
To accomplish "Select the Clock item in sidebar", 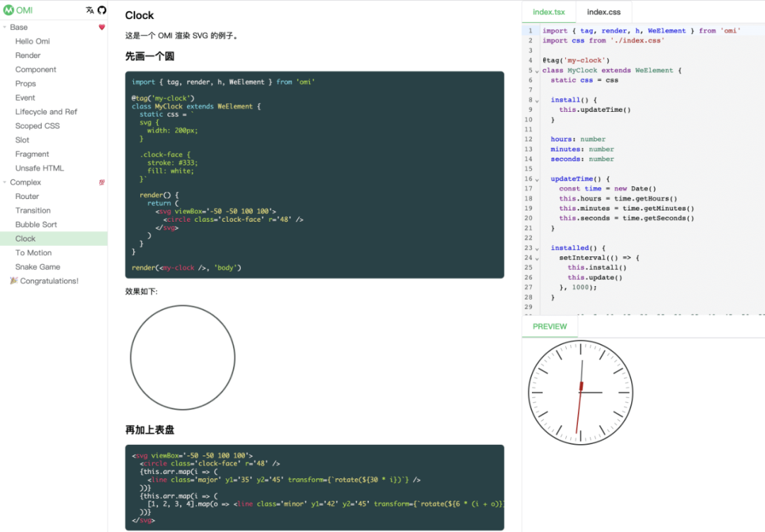I will [54, 239].
